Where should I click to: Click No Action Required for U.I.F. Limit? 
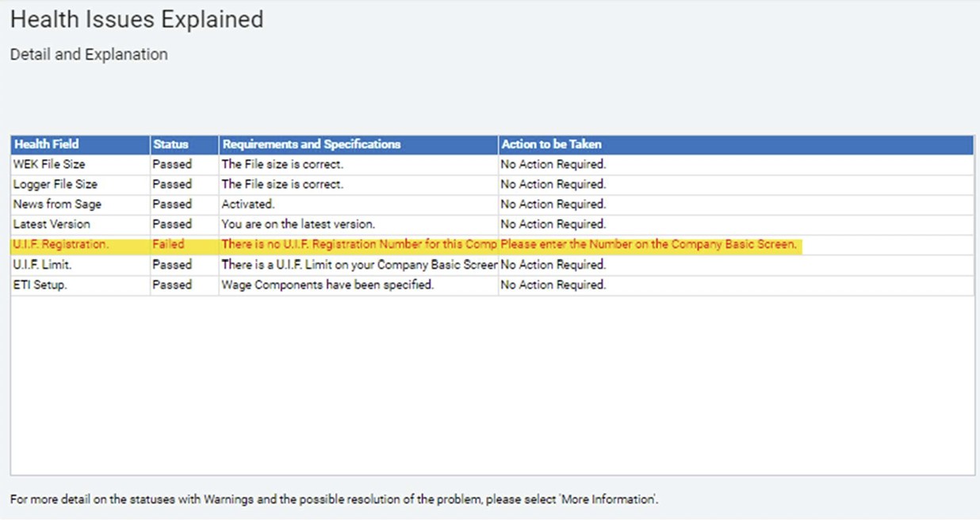(x=553, y=265)
